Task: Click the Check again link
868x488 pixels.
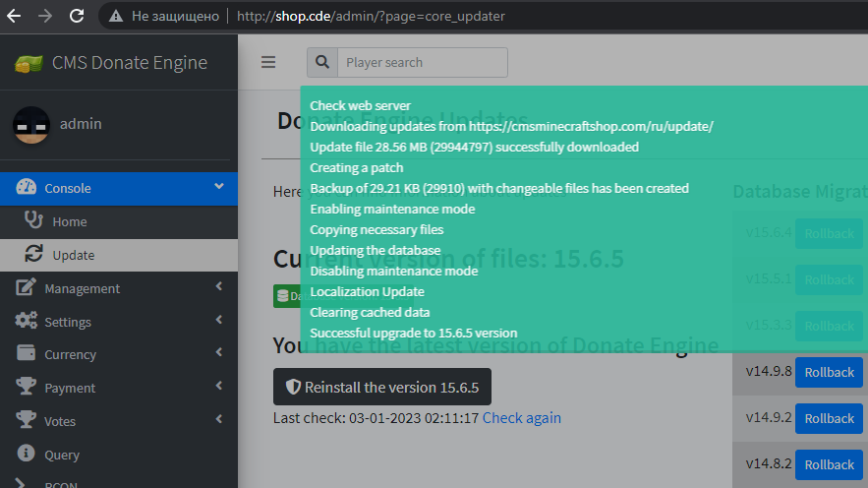Action: click(521, 418)
